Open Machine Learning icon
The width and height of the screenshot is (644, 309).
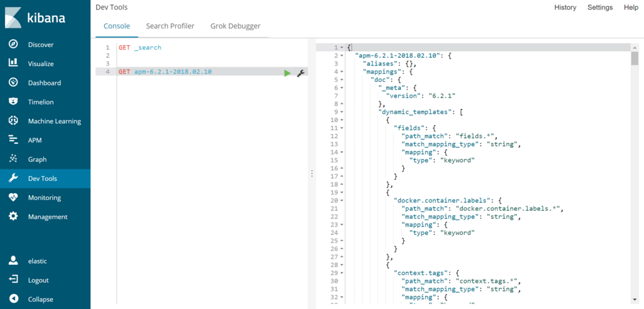(x=13, y=121)
